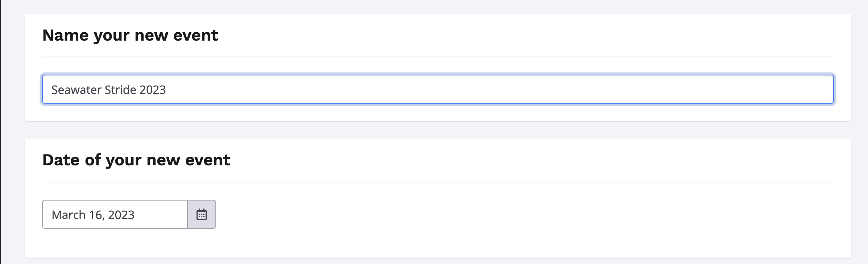Viewport: 868px width, 264px height.
Task: Click the March 16, 2023 date field
Action: point(115,214)
